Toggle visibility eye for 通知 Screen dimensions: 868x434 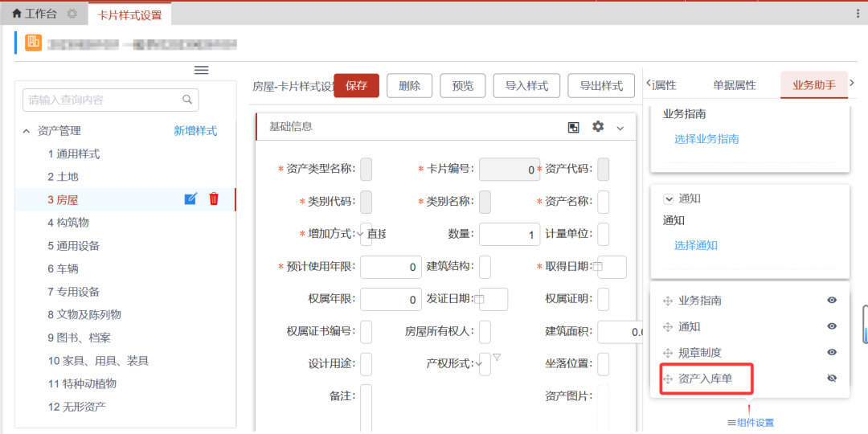832,326
